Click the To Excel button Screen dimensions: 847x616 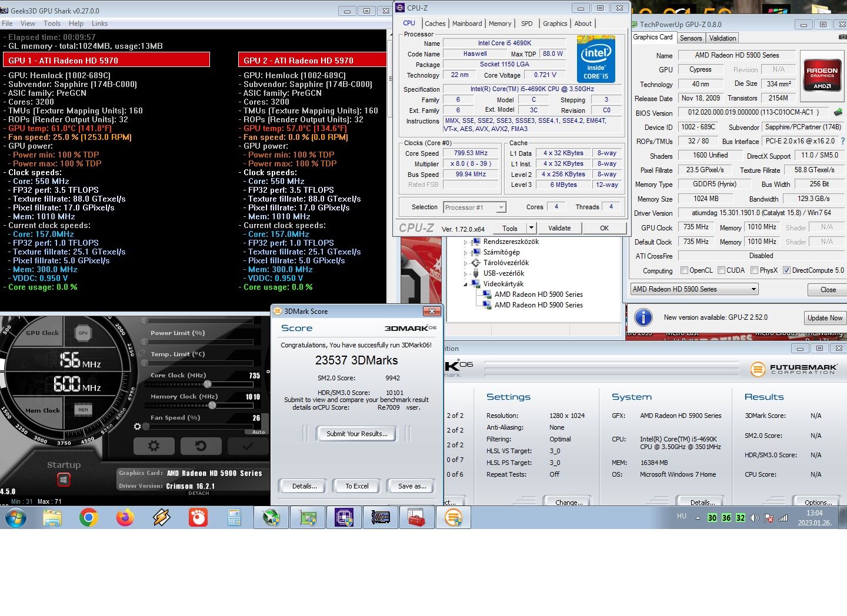click(357, 486)
